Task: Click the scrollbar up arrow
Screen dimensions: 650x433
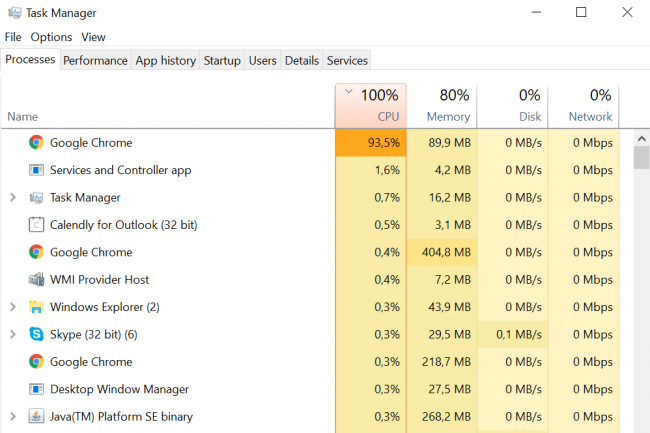Action: (x=642, y=139)
